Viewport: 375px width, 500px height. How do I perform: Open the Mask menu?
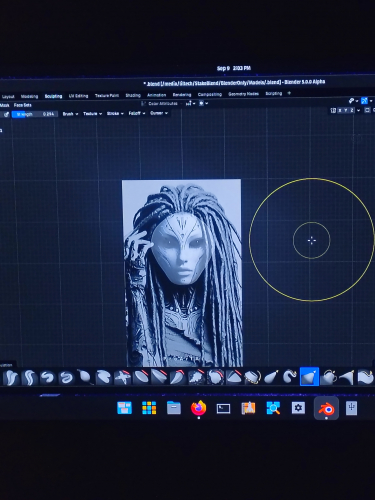[x=5, y=105]
